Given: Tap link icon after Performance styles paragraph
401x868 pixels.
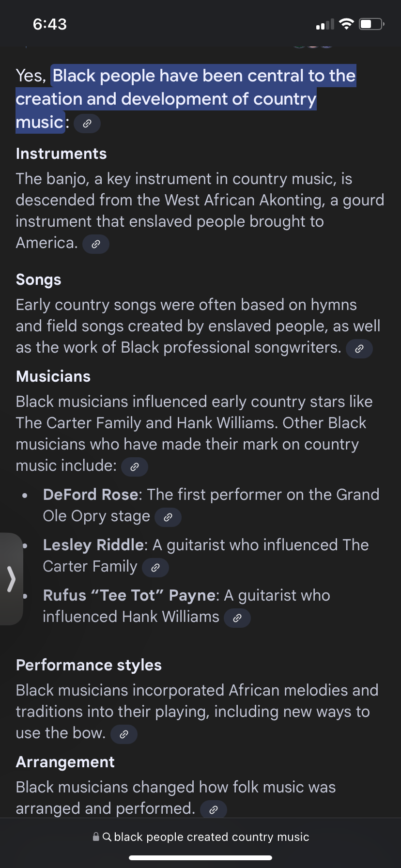Looking at the screenshot, I should tap(124, 734).
